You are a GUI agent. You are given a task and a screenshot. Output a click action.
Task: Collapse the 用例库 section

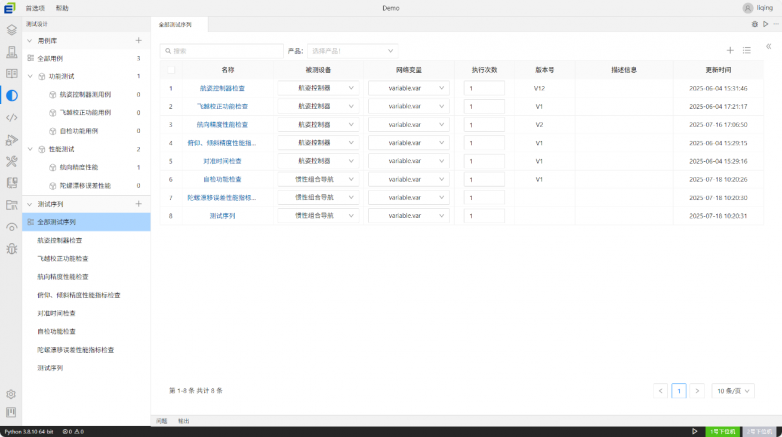[x=29, y=40]
